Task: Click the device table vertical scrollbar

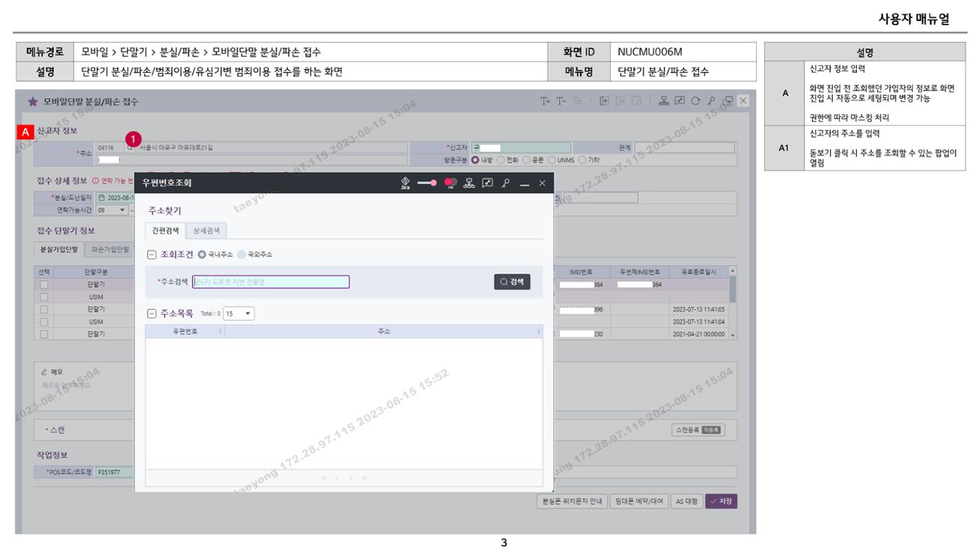Action: tap(733, 303)
